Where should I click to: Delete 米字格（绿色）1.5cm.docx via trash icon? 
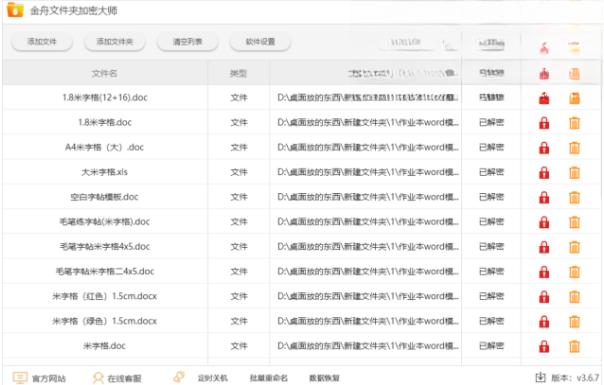(574, 321)
